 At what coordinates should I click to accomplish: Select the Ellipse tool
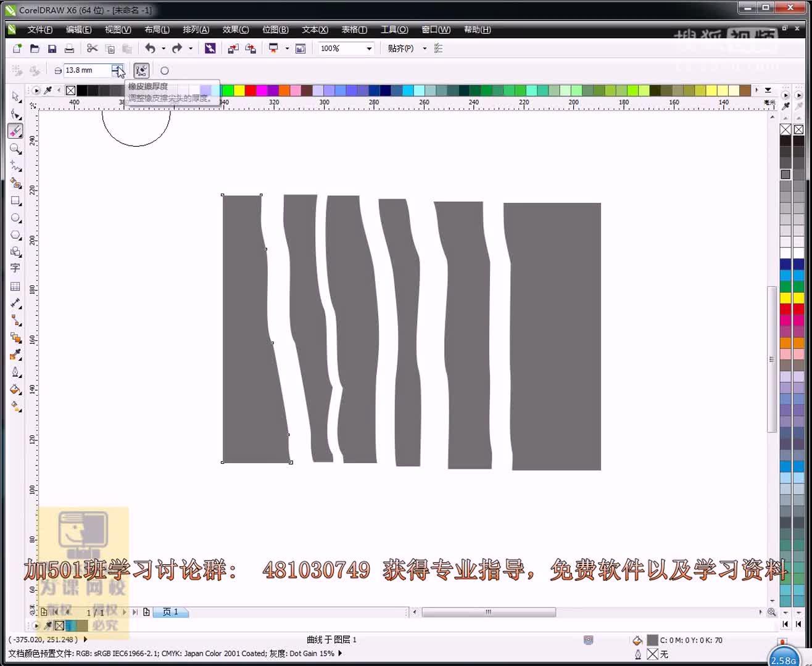[15, 218]
